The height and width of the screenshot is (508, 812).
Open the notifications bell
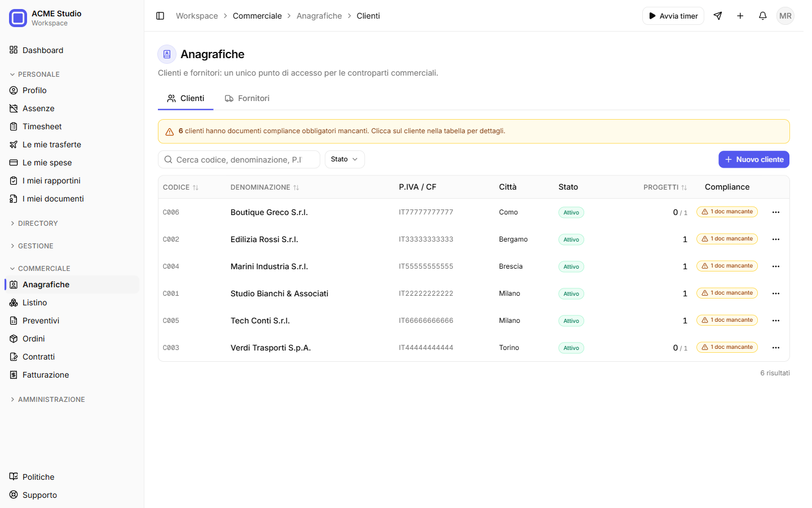click(762, 16)
